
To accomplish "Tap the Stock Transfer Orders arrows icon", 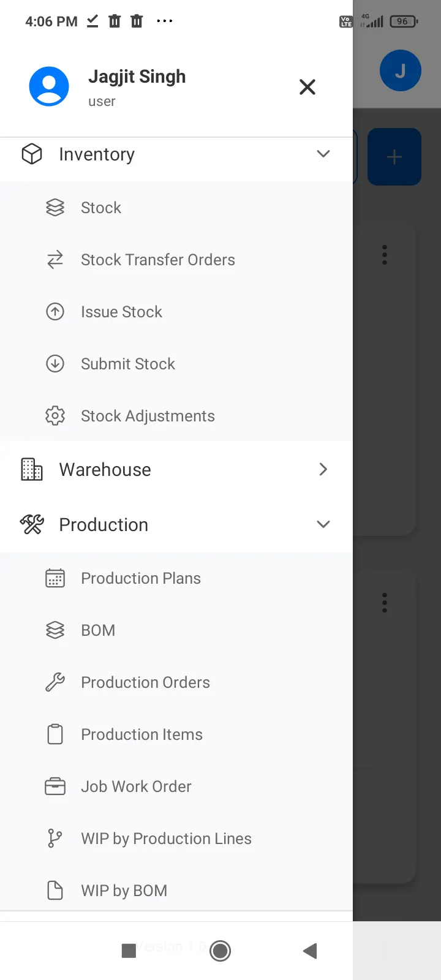I will coord(55,260).
